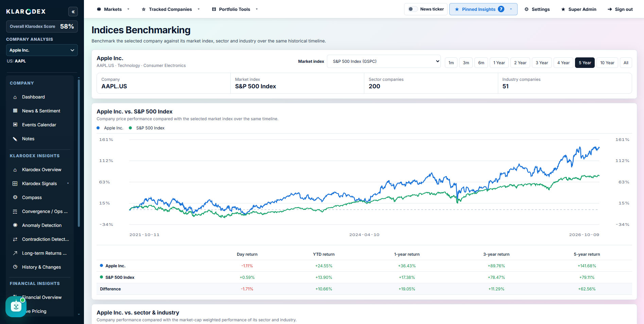The height and width of the screenshot is (324, 644).
Task: Toggle S&P 500 Index series in legend
Action: point(146,128)
